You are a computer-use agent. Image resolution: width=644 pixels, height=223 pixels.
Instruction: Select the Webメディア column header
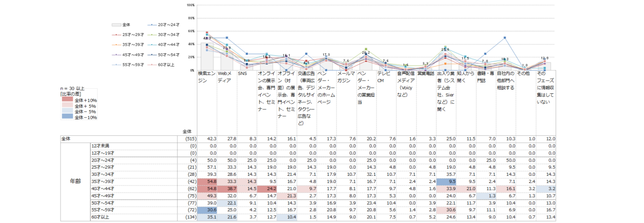[x=226, y=77]
